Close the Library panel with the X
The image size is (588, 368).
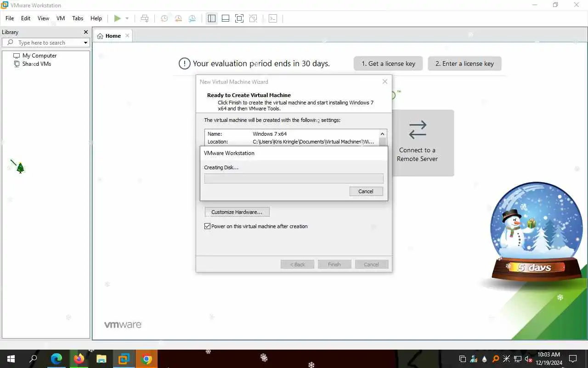point(85,32)
